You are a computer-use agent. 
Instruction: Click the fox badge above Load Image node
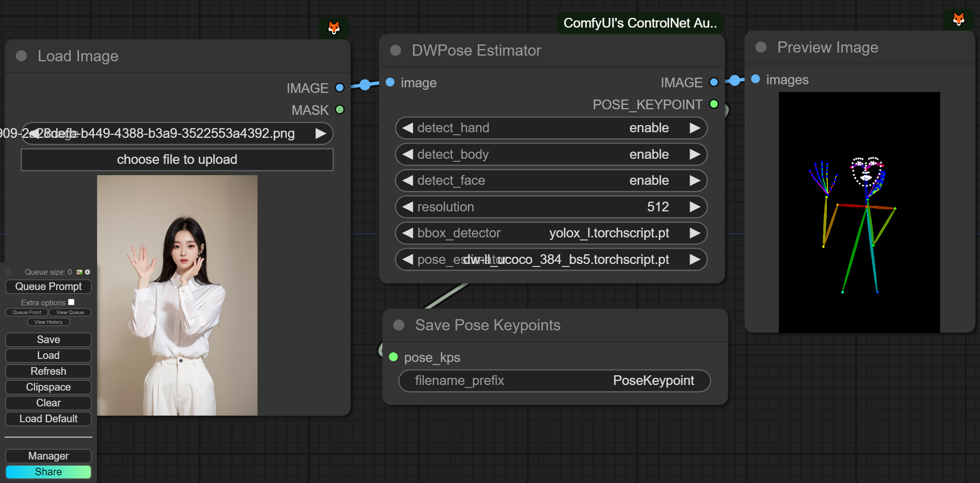point(334,28)
